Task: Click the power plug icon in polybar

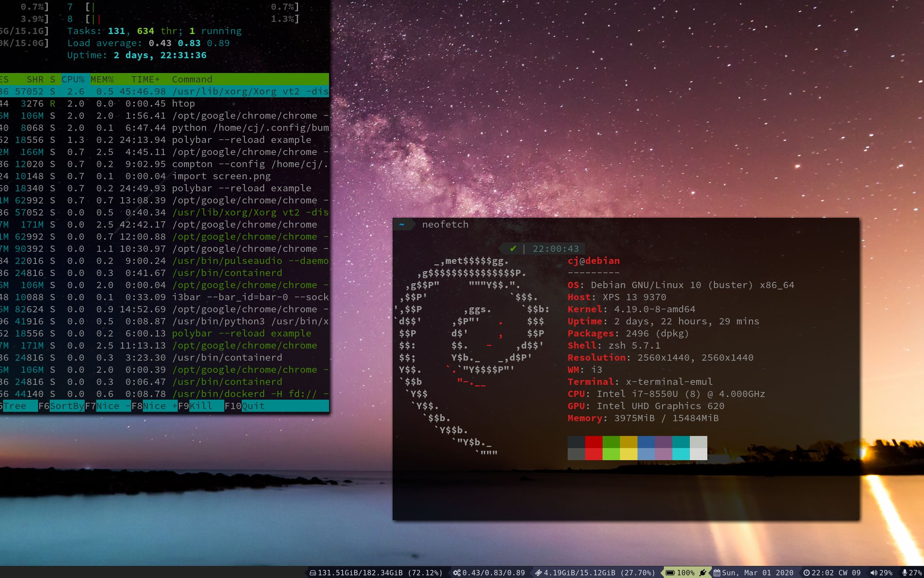Action: (x=703, y=573)
